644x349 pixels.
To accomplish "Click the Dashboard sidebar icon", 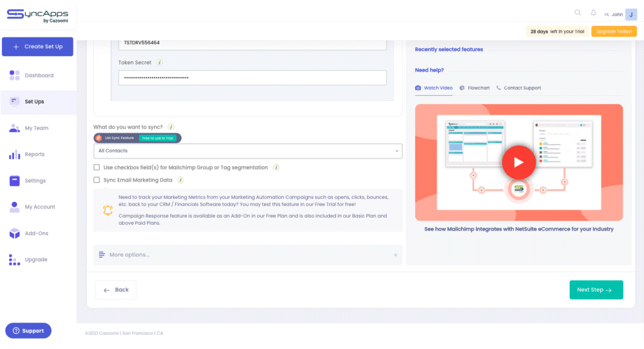I will [x=14, y=75].
